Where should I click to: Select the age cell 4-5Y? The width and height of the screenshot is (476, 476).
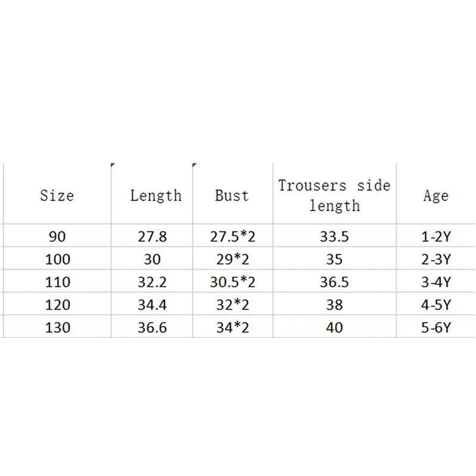coord(436,305)
